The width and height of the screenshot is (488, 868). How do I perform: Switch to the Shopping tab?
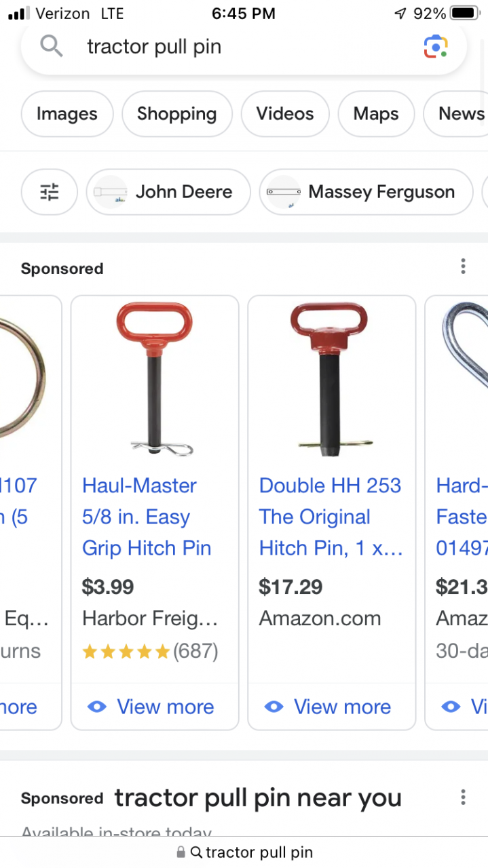(177, 114)
